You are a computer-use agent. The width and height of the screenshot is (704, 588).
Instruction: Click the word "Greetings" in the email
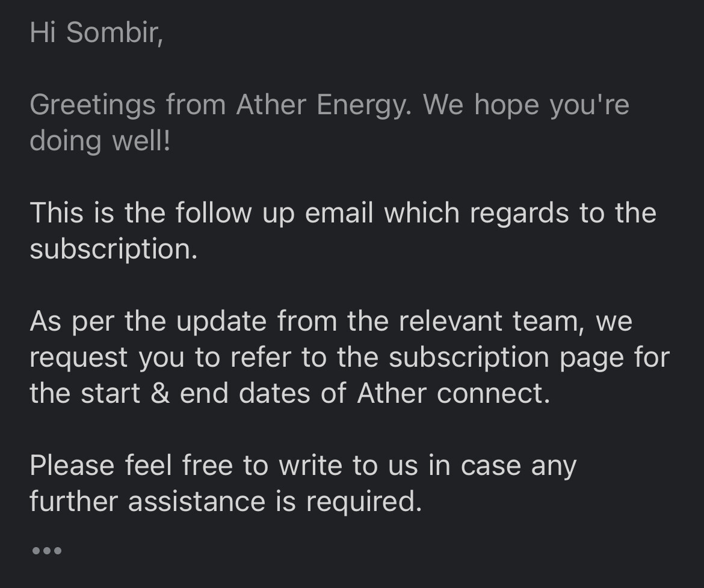[93, 106]
